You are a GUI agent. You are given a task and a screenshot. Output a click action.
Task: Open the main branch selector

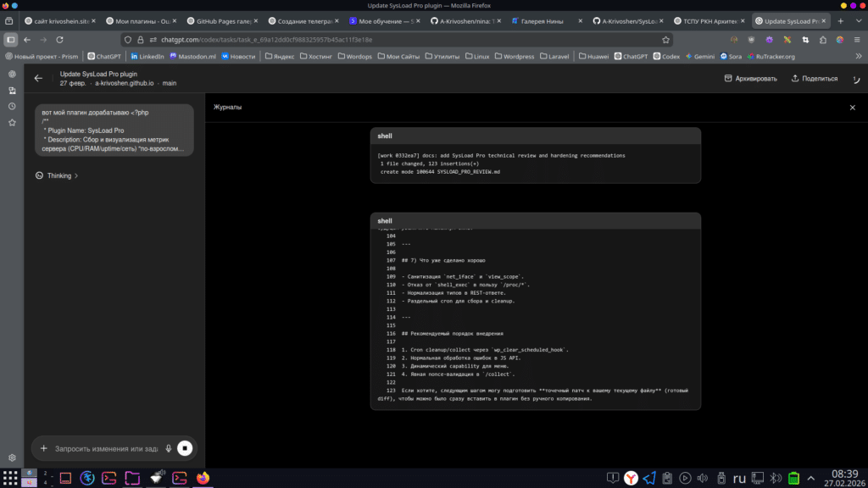(x=170, y=84)
